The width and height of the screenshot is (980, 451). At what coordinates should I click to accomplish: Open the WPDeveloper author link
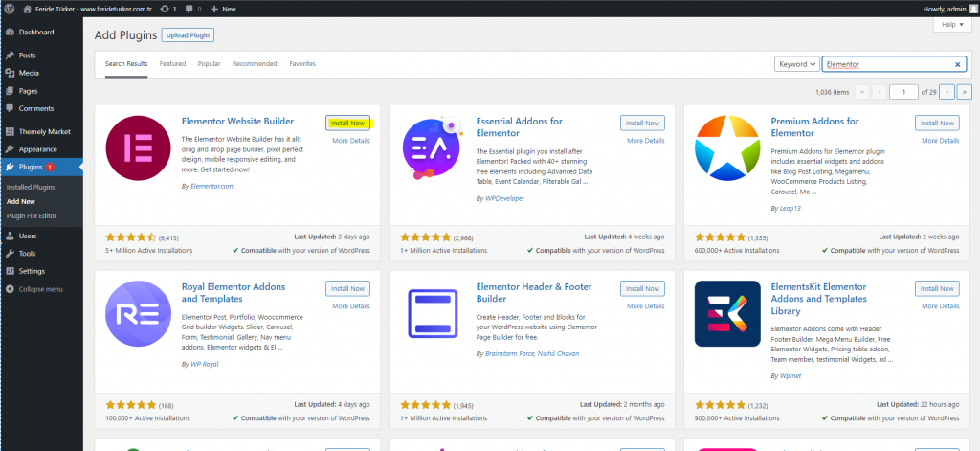[x=504, y=198]
